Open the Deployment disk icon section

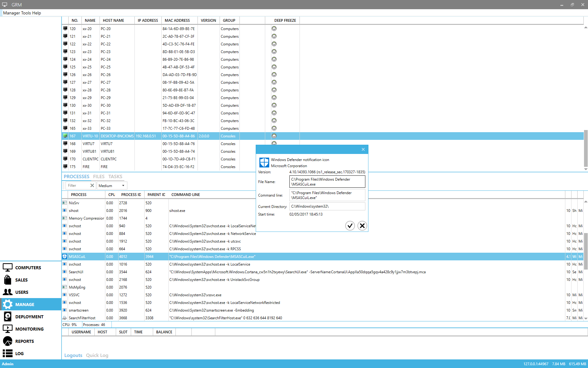(29, 317)
